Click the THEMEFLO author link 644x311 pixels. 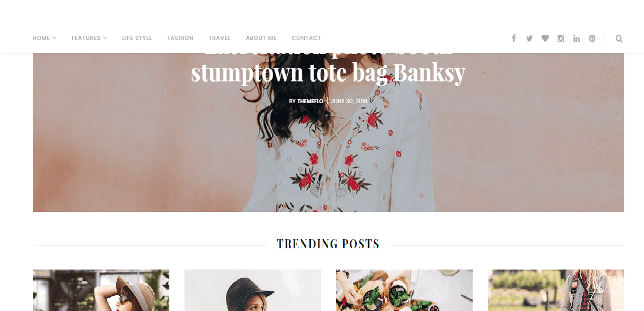(x=310, y=101)
